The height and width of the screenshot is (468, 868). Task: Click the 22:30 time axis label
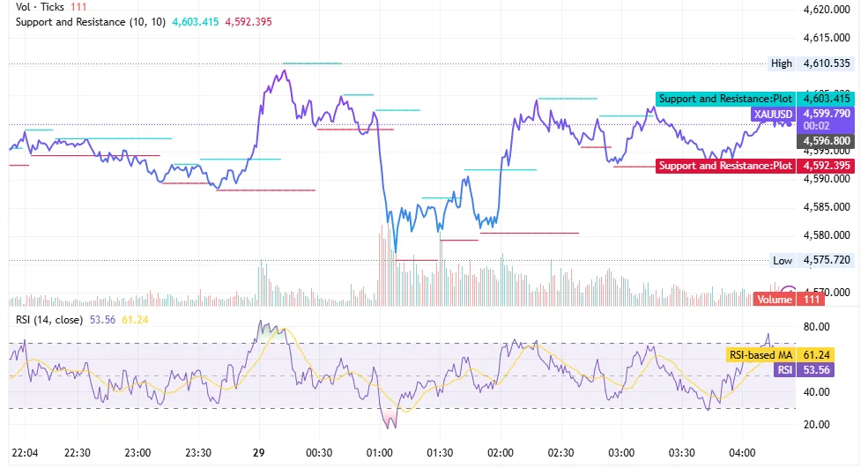click(x=77, y=452)
